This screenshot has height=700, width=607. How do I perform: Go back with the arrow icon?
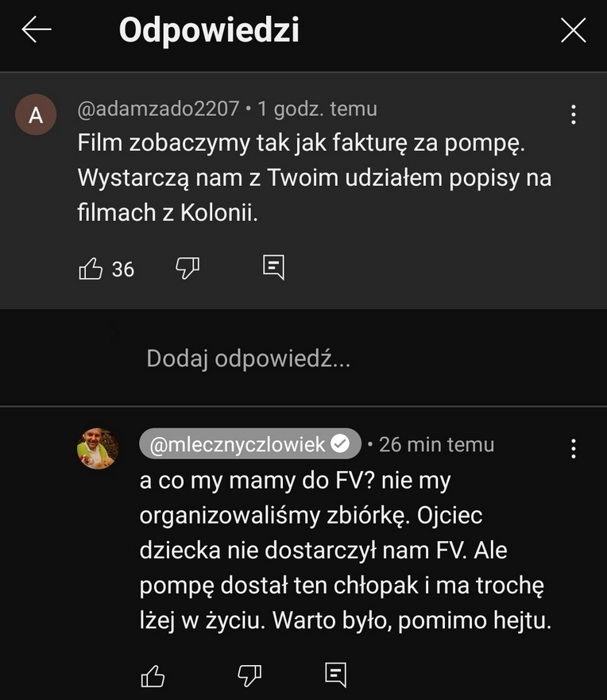[37, 30]
